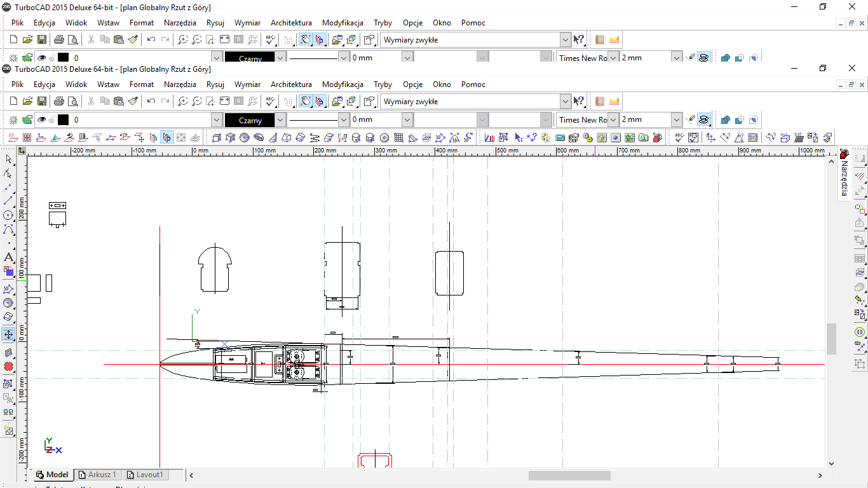
Task: Toggle the highlighted pan view tool
Action: [x=8, y=334]
